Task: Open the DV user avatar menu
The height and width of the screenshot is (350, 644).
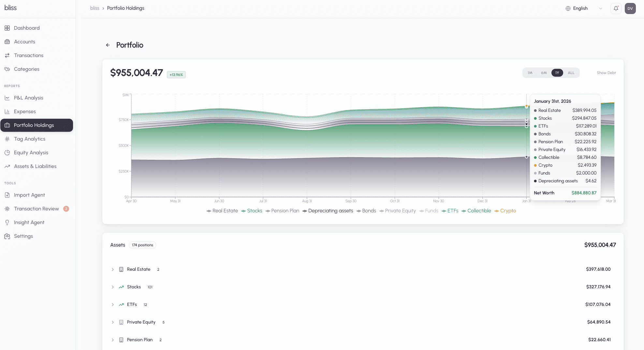Action: [630, 8]
